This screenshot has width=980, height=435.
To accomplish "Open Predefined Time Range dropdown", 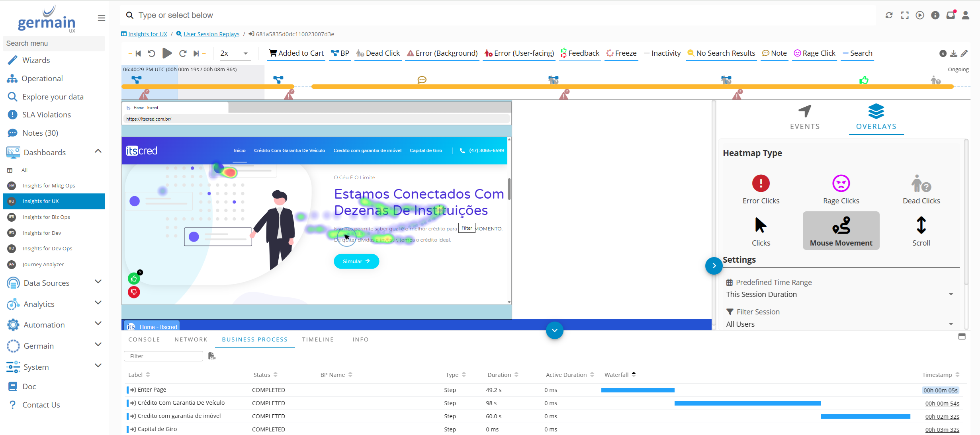I will coord(839,294).
